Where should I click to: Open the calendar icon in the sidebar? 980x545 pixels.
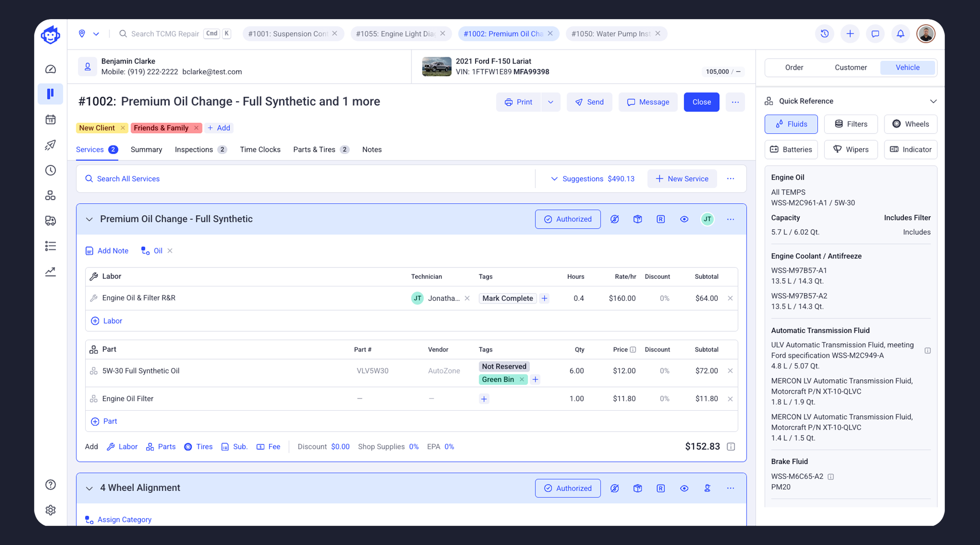[x=51, y=120]
